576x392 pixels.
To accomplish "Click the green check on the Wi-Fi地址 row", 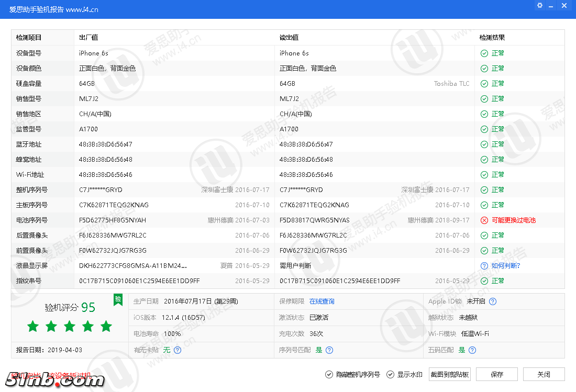I will pyautogui.click(x=484, y=174).
